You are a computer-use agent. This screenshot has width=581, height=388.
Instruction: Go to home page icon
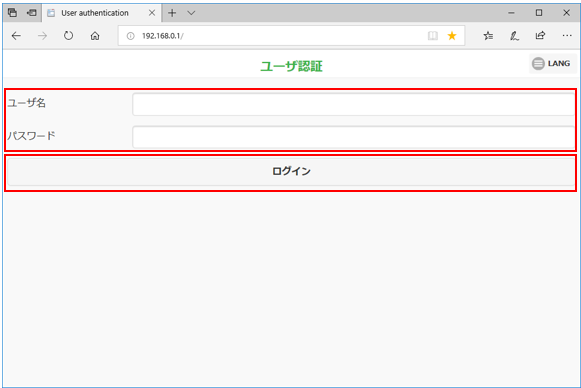pyautogui.click(x=95, y=36)
